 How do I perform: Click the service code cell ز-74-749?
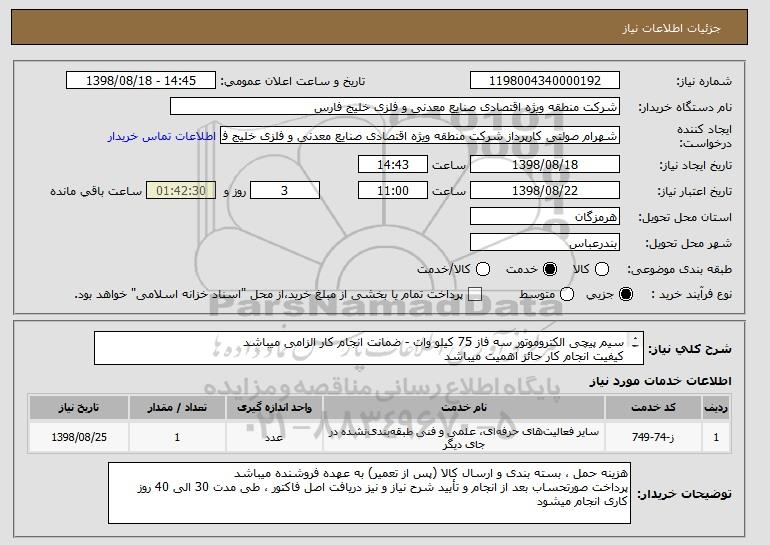[653, 437]
